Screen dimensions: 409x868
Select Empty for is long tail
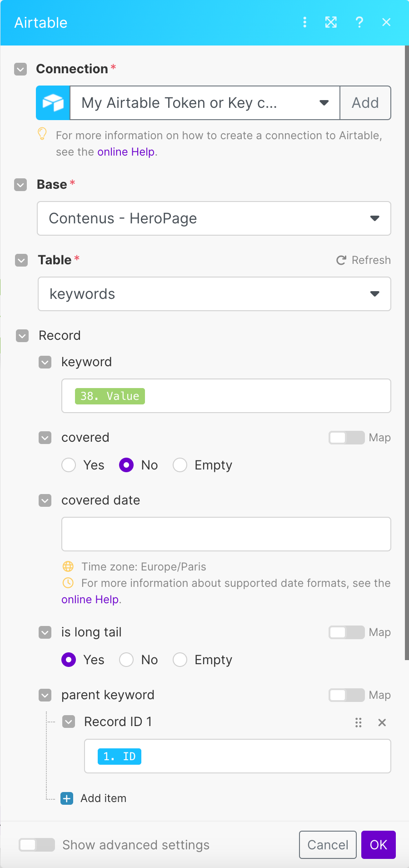(180, 660)
